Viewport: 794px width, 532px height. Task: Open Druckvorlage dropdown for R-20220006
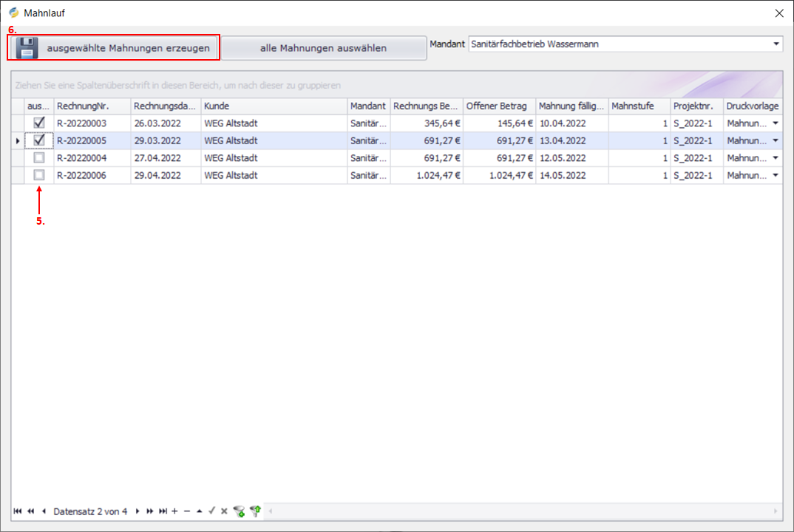[776, 175]
